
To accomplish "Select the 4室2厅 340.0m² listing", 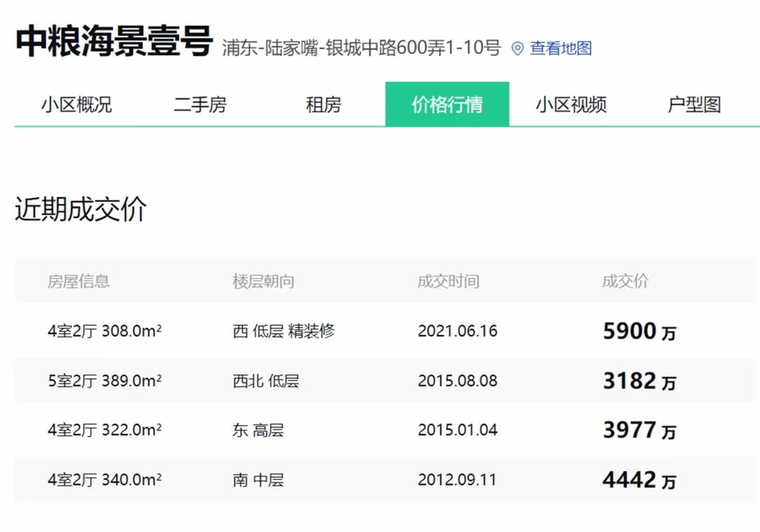I will click(105, 480).
